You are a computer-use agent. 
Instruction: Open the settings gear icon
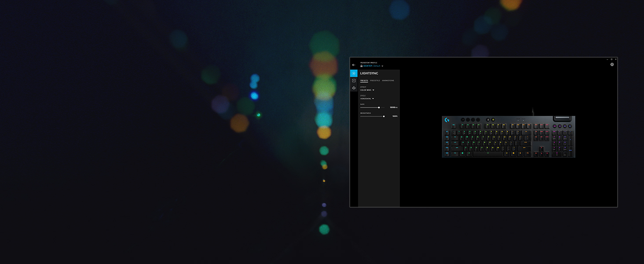pos(612,65)
